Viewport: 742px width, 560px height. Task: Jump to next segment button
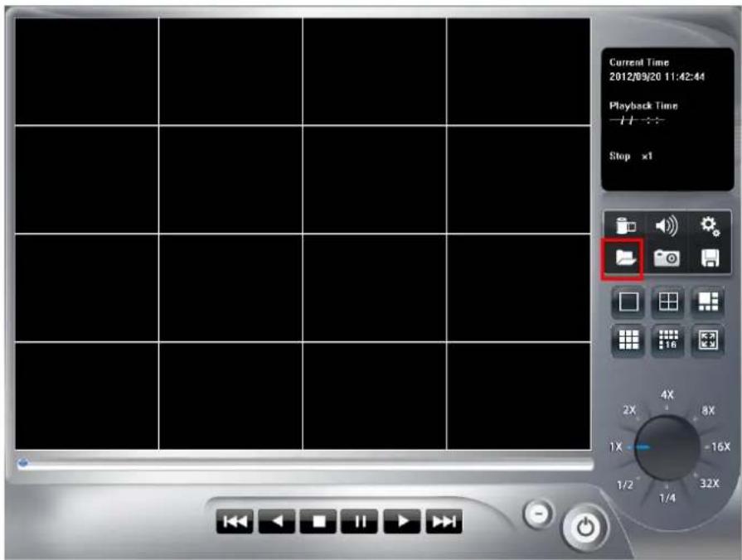click(444, 521)
